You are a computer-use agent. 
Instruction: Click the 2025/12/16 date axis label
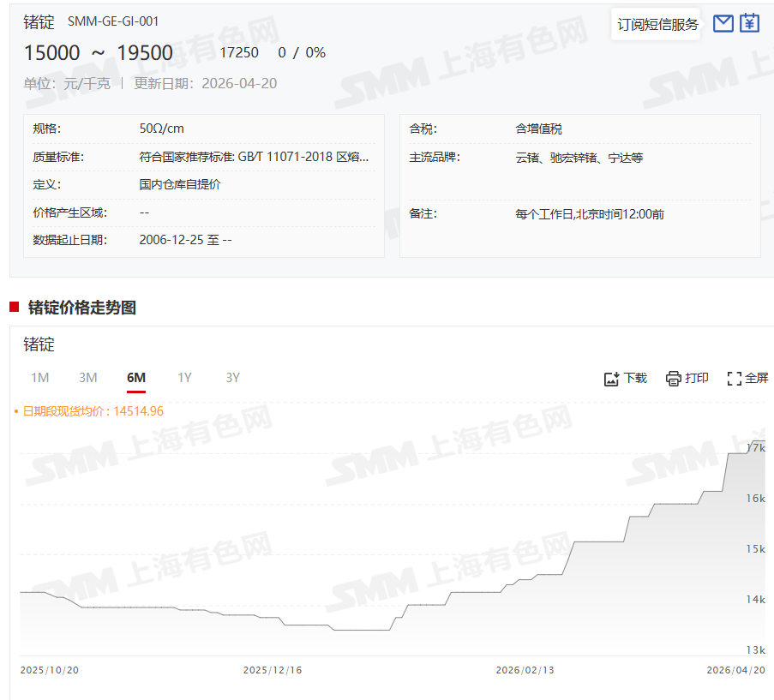(273, 670)
